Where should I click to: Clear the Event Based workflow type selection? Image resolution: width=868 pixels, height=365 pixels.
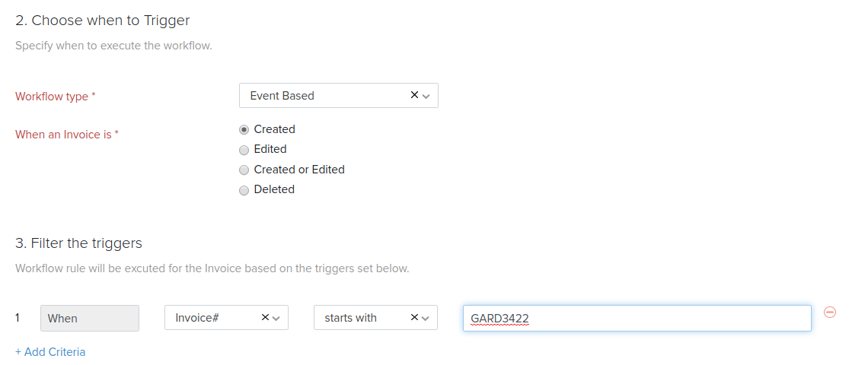tap(414, 95)
